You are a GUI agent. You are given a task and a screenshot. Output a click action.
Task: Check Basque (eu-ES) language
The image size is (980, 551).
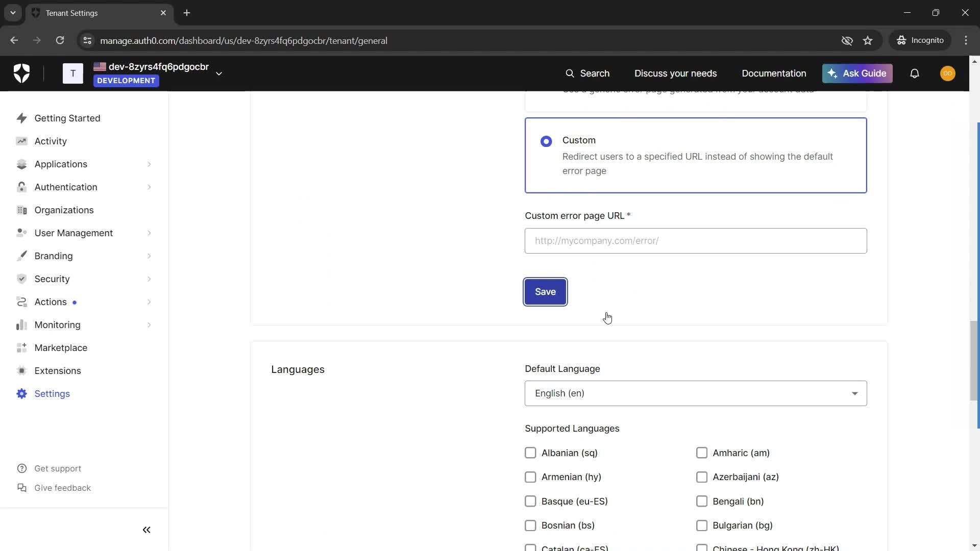click(x=530, y=502)
